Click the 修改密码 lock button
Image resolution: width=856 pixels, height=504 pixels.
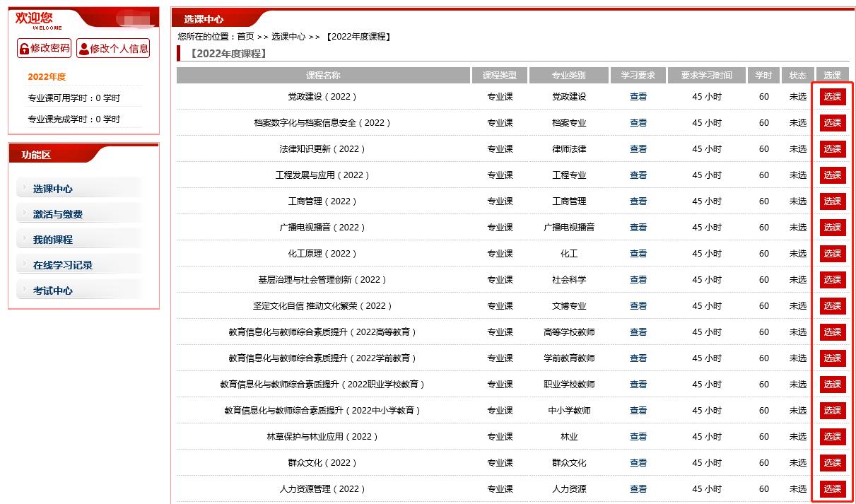point(44,48)
